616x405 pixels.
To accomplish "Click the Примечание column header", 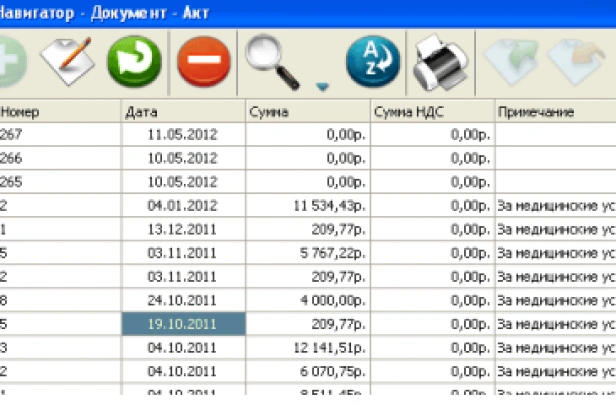I will [x=555, y=112].
